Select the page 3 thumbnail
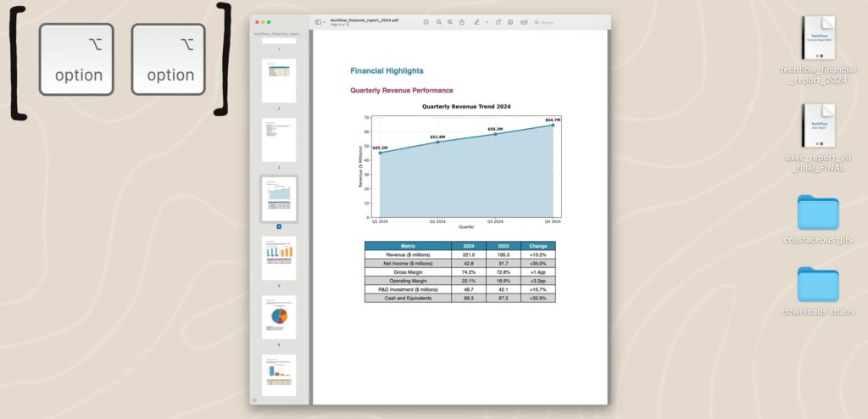The height and width of the screenshot is (419, 868). coord(279,140)
